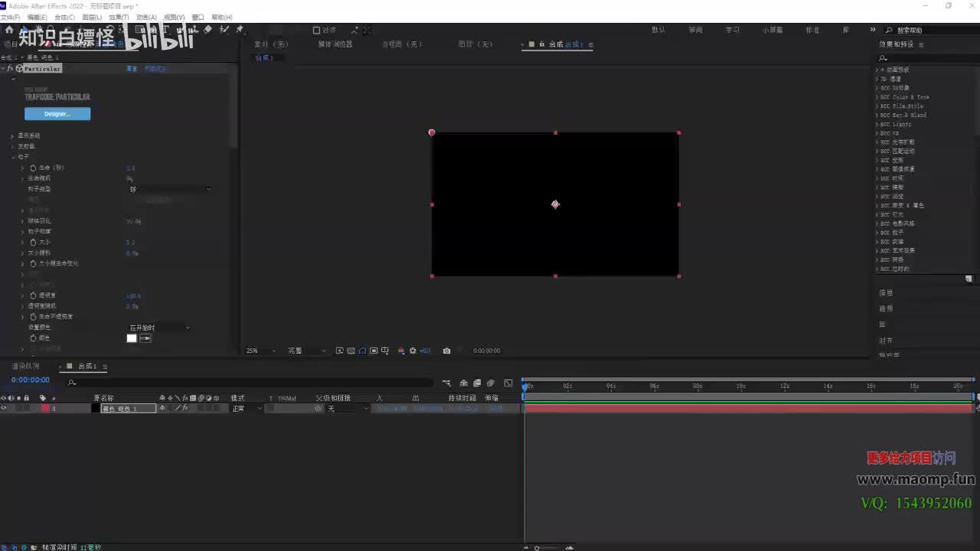Image resolution: width=980 pixels, height=551 pixels.
Task: Switch to the 默认 workspace
Action: pyautogui.click(x=658, y=30)
